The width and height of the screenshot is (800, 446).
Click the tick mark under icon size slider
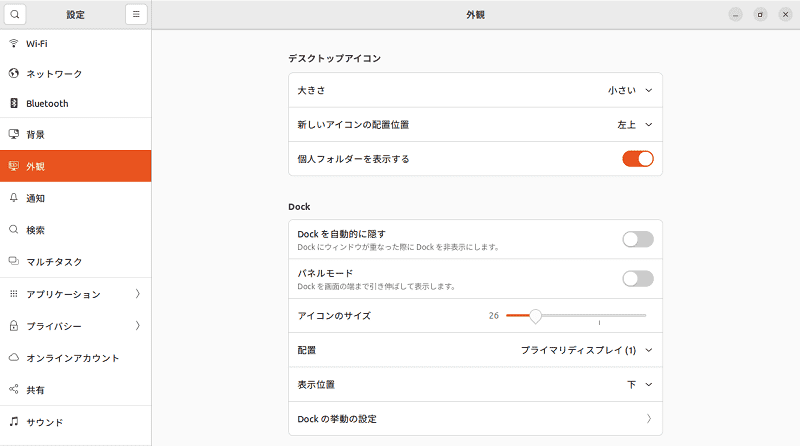[599, 323]
